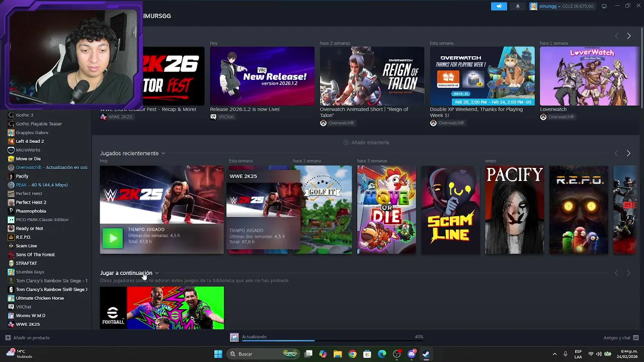The width and height of the screenshot is (644, 362).
Task: Open the R.E.P.O. game cover
Action: (579, 210)
